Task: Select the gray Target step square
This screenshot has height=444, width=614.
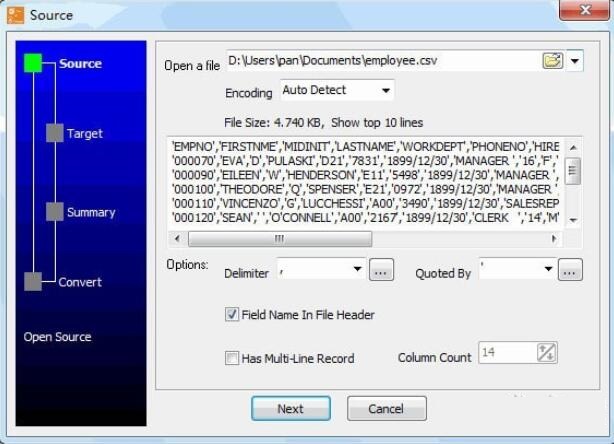Action: click(x=54, y=133)
